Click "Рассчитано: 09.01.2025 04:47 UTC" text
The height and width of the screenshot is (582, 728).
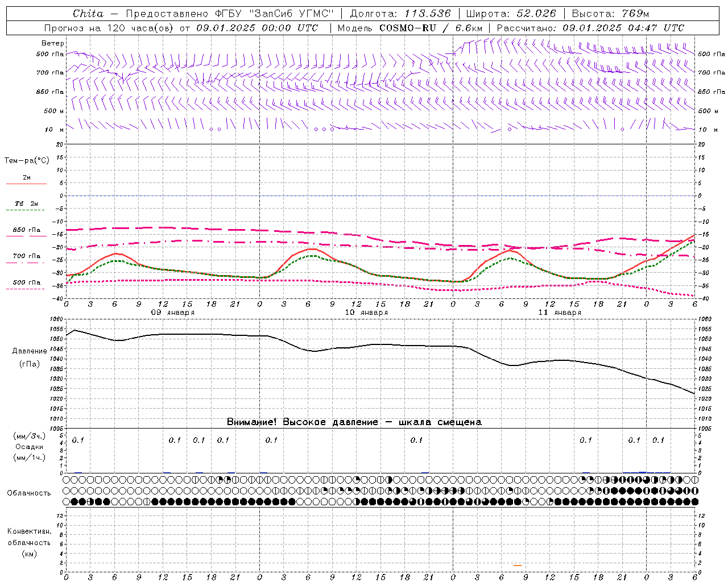(x=590, y=28)
